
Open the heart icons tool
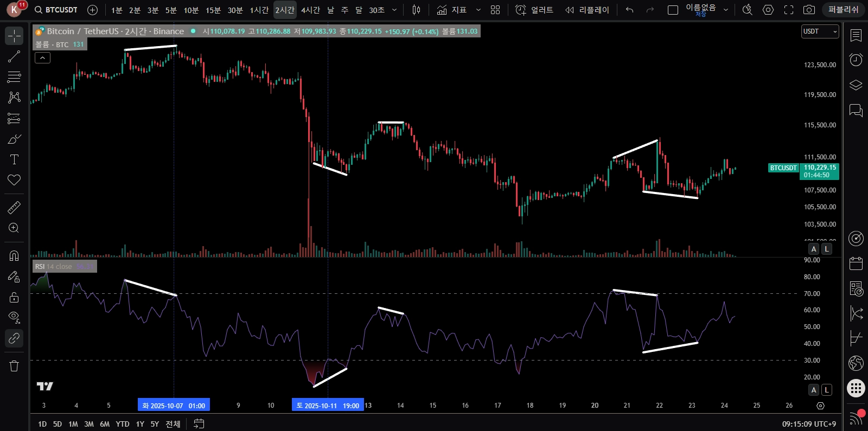[14, 180]
